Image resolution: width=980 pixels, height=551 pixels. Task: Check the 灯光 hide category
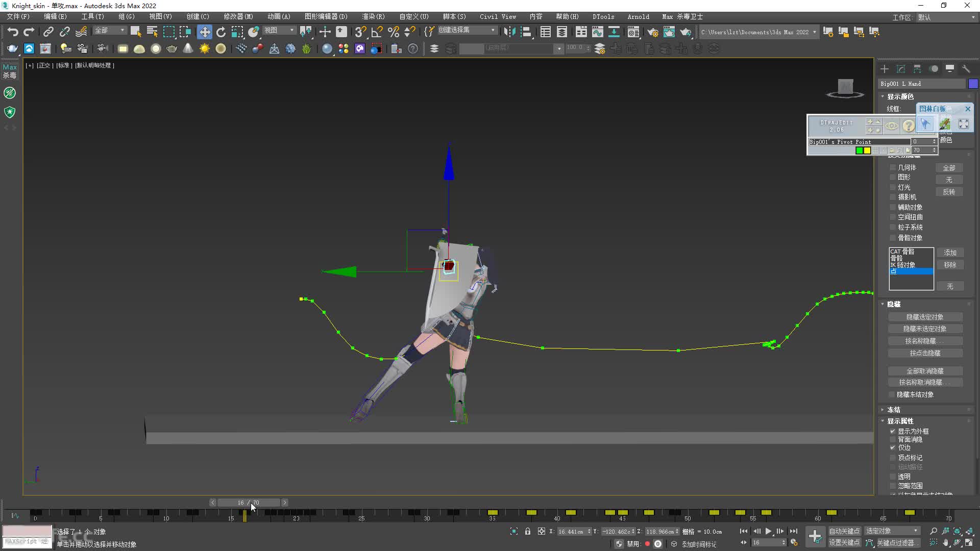[x=893, y=187]
